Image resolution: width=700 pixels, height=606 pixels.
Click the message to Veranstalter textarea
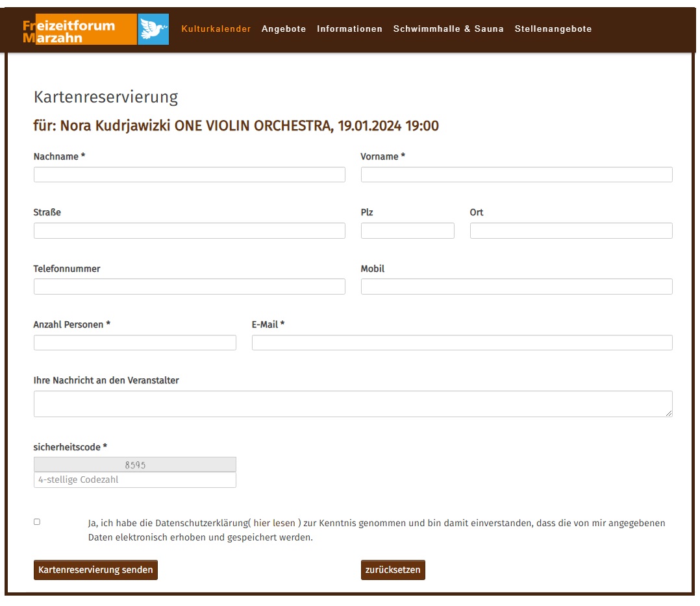point(353,404)
